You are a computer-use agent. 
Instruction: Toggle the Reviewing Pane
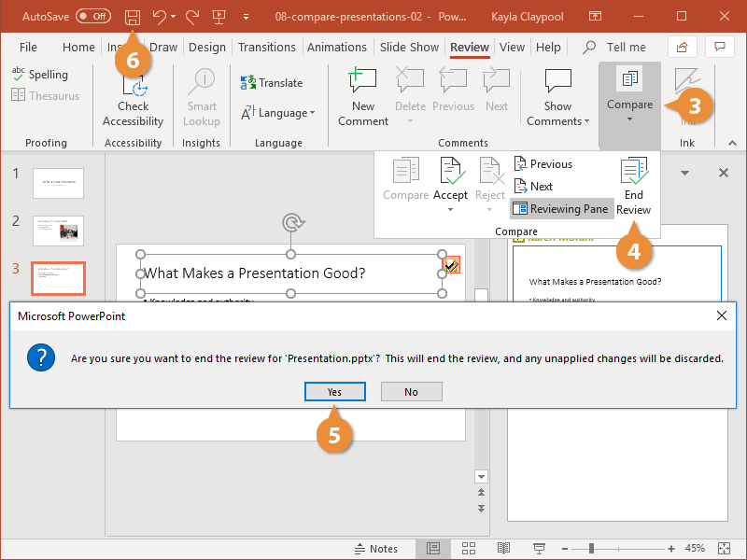point(561,208)
